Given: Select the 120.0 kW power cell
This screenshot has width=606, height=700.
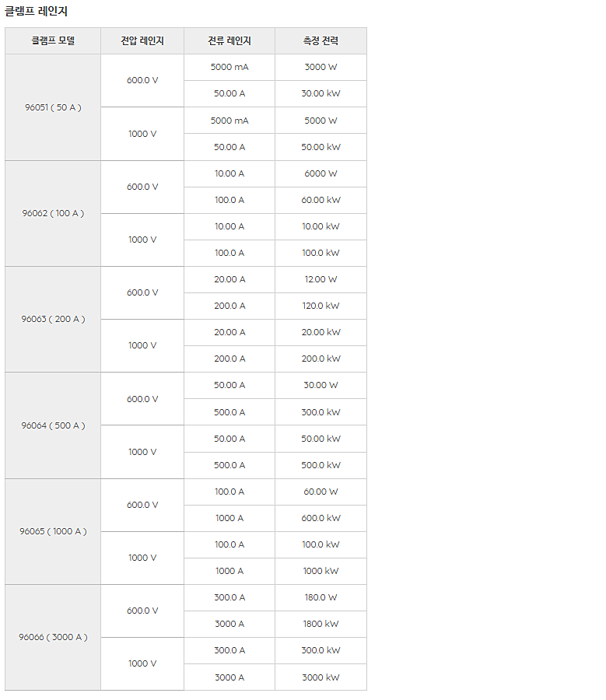Looking at the screenshot, I should (x=321, y=306).
